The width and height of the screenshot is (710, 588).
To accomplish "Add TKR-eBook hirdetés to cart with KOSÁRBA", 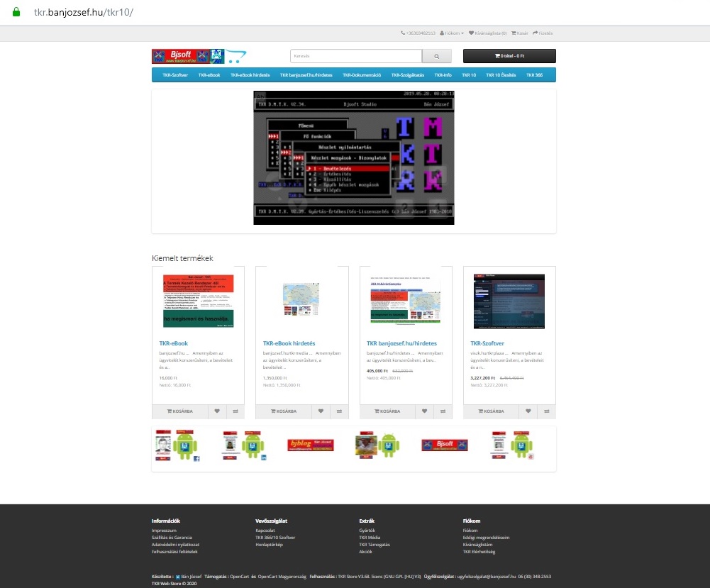I will click(284, 411).
